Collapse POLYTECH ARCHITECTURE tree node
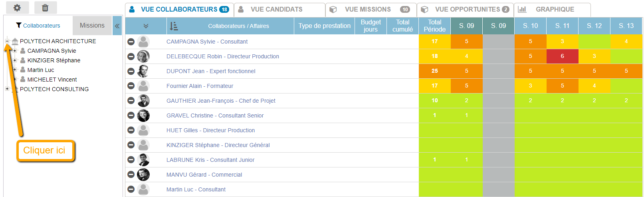The image size is (644, 197). pyautogui.click(x=7, y=41)
